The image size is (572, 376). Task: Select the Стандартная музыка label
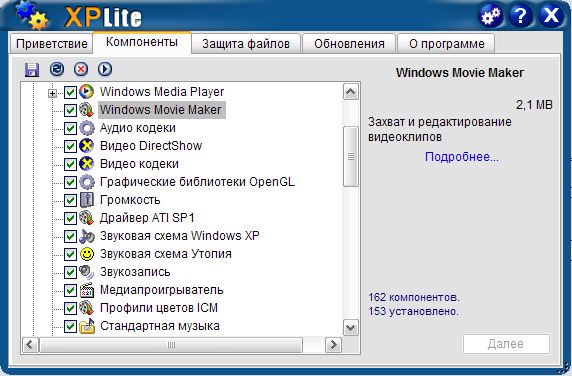(x=160, y=326)
